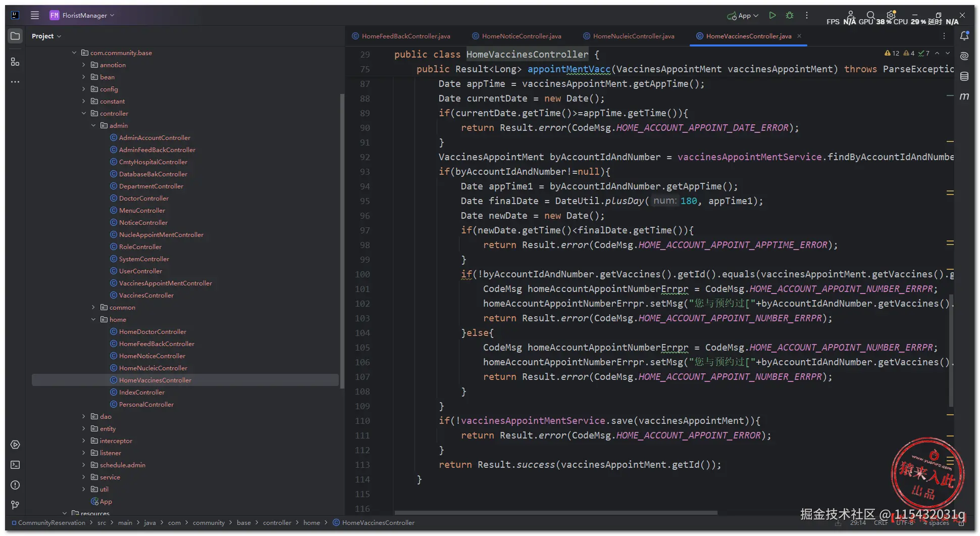Click the controller breadcrumb segment

277,523
